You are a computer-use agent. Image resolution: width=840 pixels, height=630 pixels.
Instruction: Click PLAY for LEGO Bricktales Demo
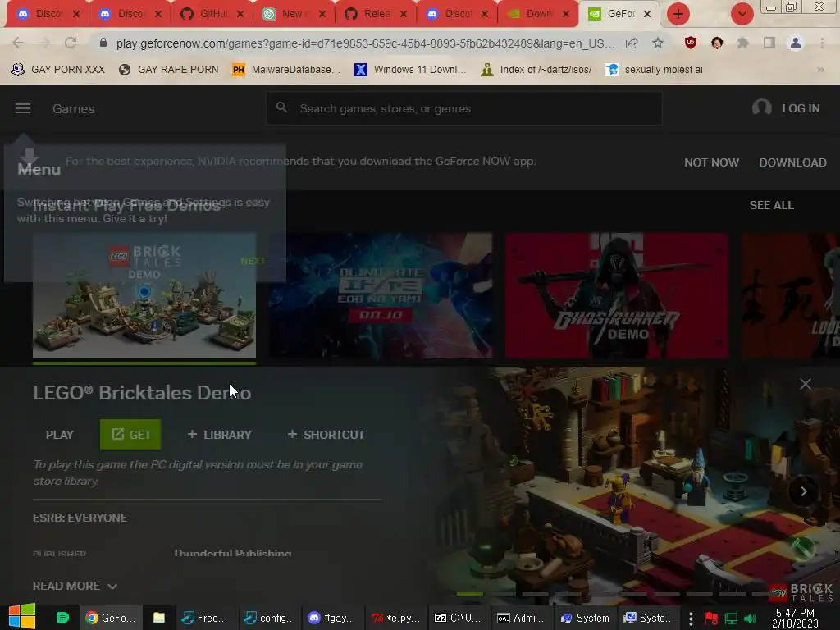pos(59,435)
